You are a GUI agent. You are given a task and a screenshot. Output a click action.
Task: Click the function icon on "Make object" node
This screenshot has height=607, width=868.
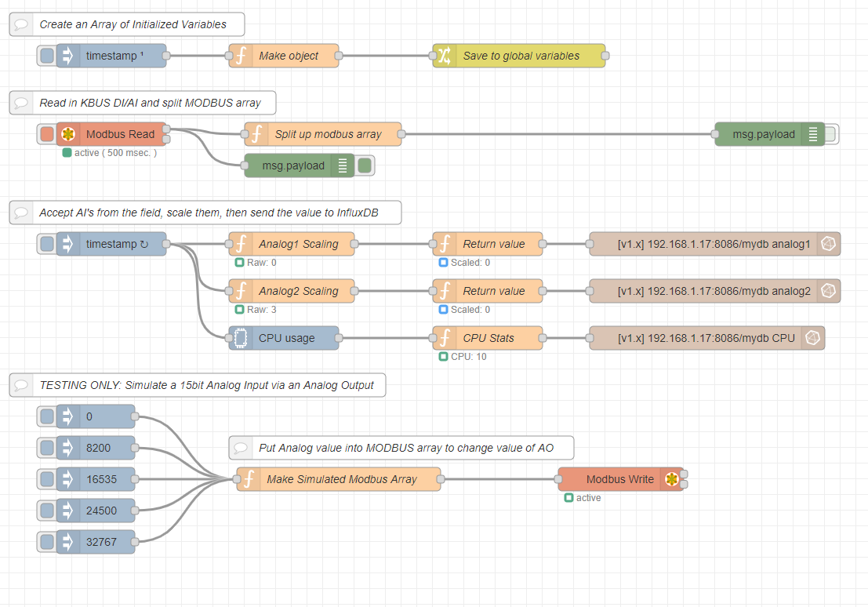(240, 56)
